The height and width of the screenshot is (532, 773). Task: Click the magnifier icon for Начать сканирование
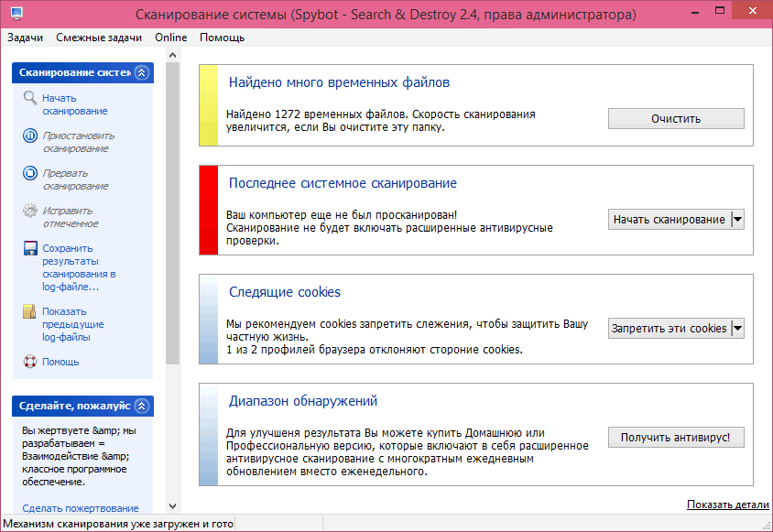[x=30, y=98]
